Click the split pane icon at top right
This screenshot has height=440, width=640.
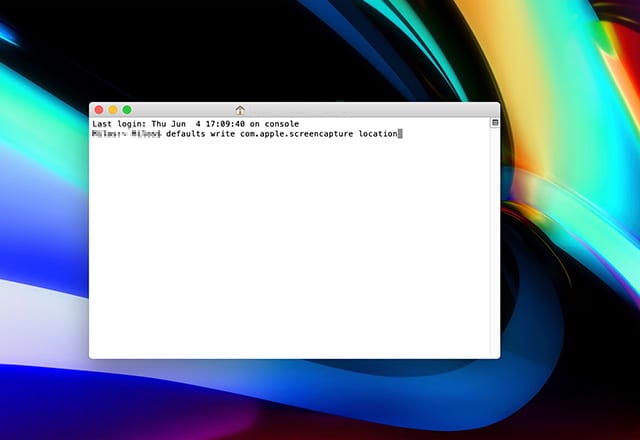click(x=495, y=123)
